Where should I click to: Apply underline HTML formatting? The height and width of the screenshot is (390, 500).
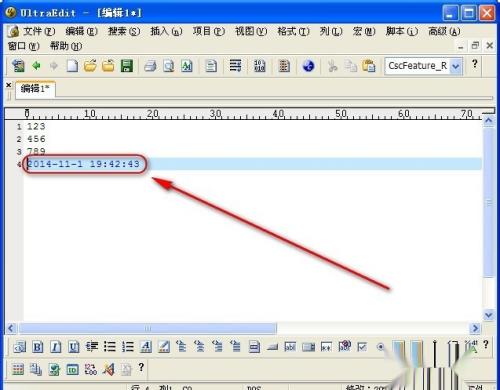coord(73,347)
